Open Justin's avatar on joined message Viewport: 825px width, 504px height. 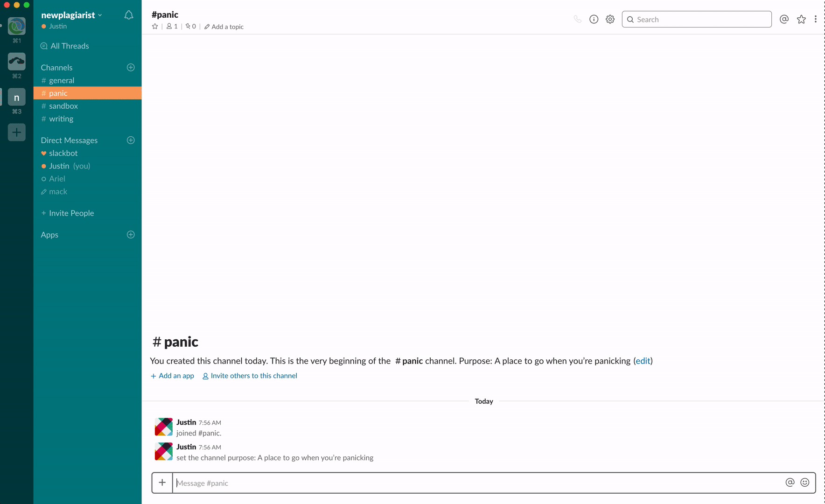[164, 427]
